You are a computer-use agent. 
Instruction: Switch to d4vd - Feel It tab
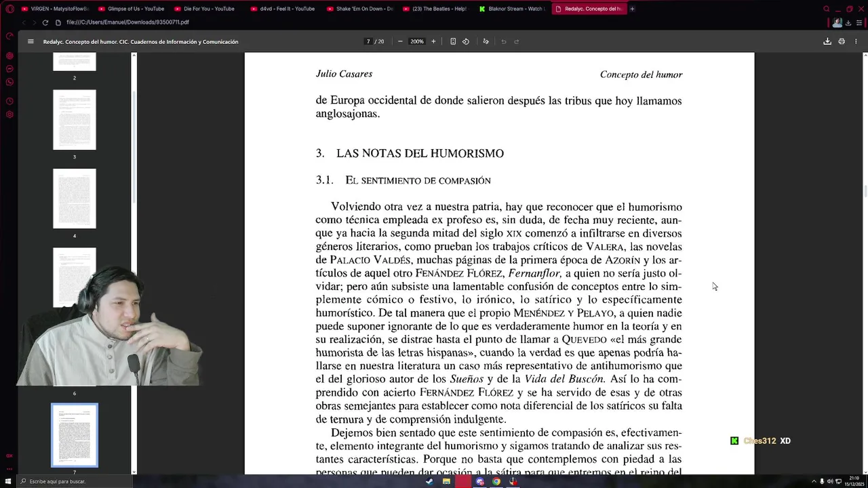click(x=283, y=9)
